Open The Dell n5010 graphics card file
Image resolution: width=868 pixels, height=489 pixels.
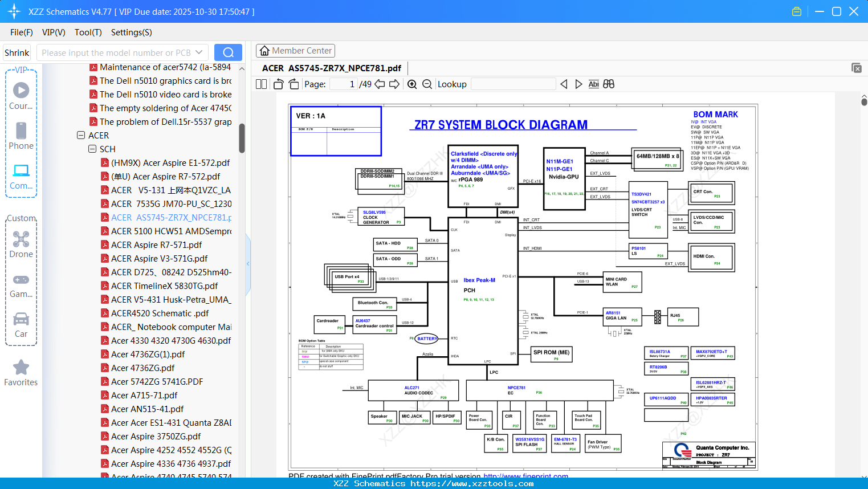[165, 81]
